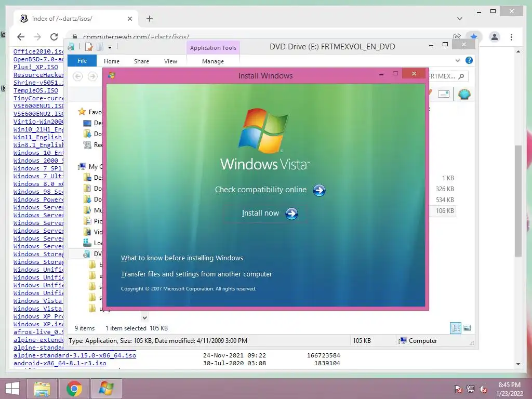Open the Manage ribbon tab
532x399 pixels.
pyautogui.click(x=213, y=61)
